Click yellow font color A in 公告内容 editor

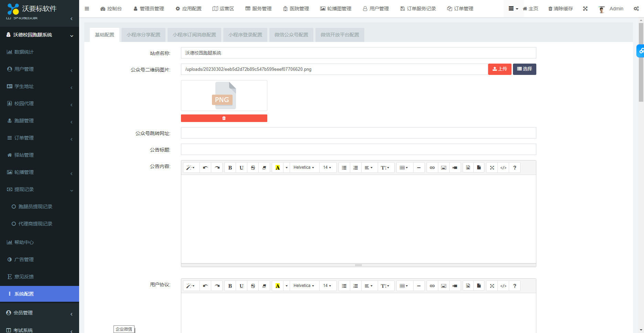[x=278, y=168]
